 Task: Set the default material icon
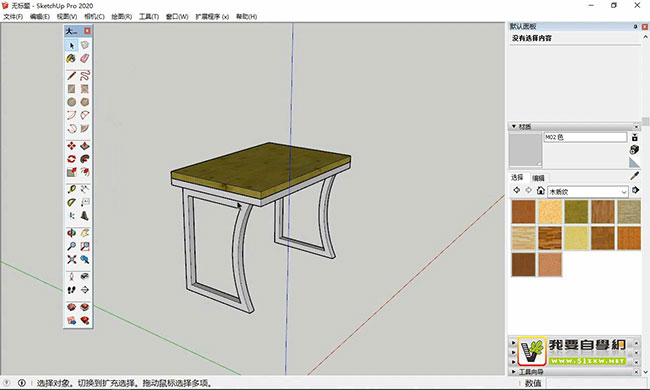click(634, 162)
